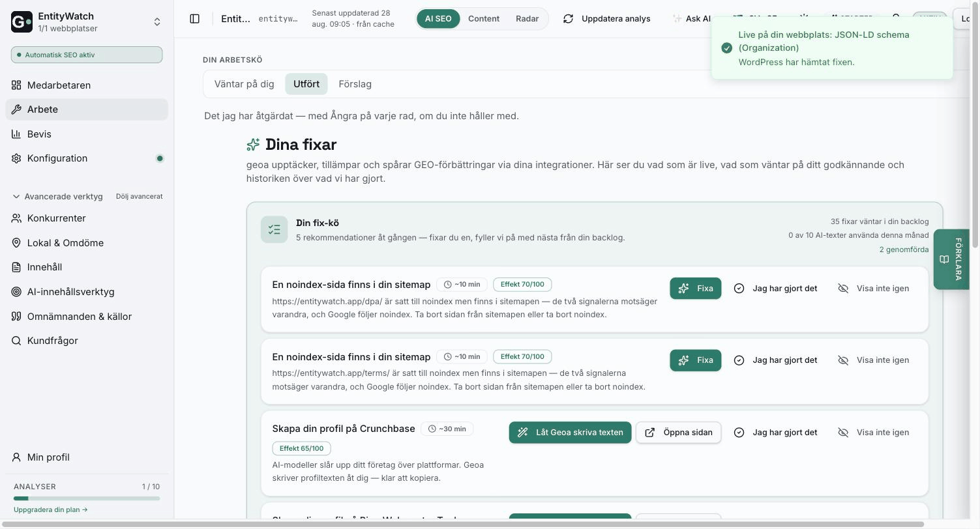The height and width of the screenshot is (529, 980).
Task: Click the Öppna sidan external link icon
Action: tap(650, 433)
